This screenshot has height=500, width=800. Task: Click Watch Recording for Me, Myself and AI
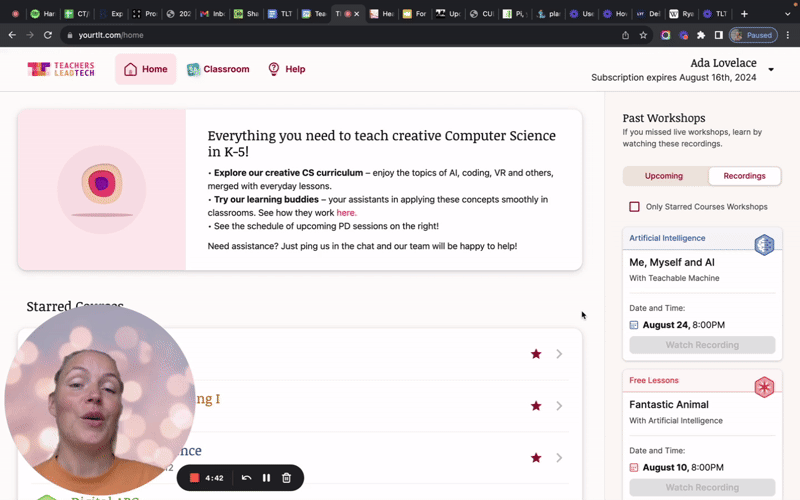(702, 345)
